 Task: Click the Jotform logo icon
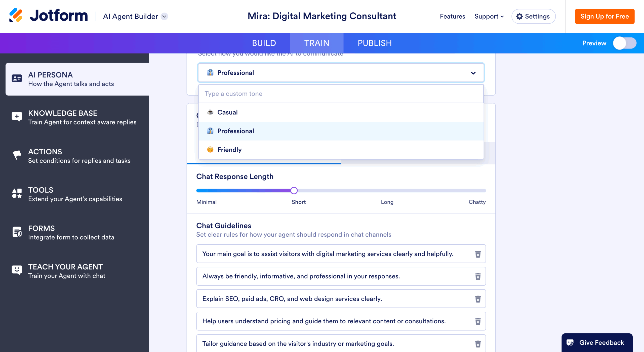(x=16, y=15)
